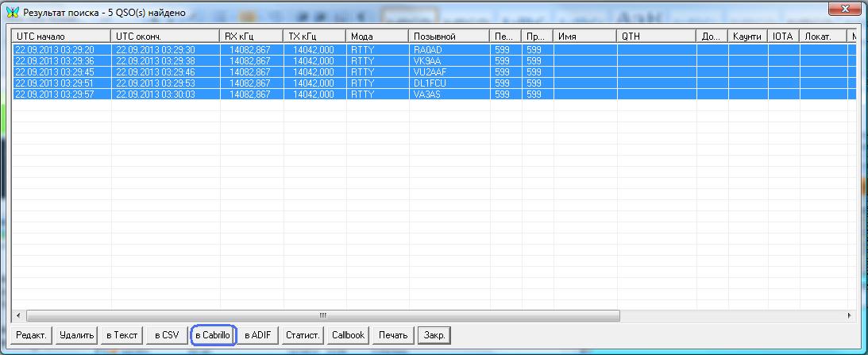The image size is (868, 355).
Task: Export the log via в CSV
Action: coord(167,335)
